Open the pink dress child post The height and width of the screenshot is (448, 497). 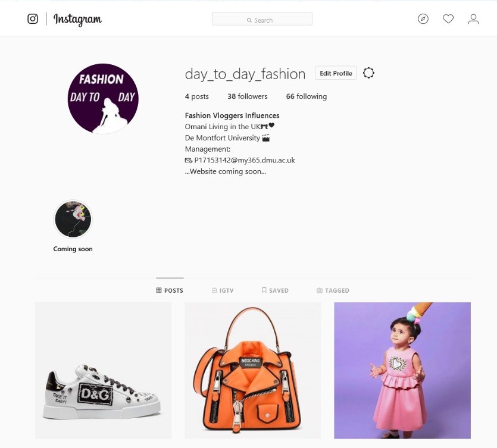[x=402, y=371]
